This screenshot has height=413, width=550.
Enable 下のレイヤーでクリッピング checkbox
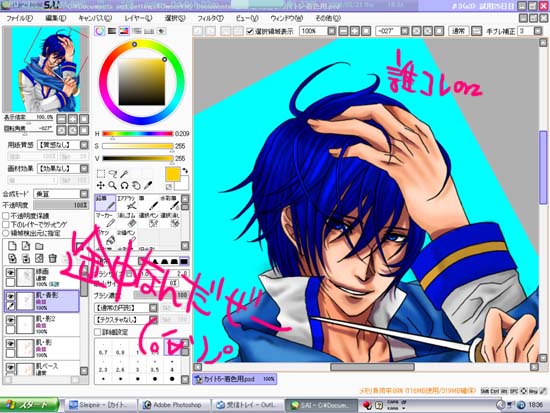pos(6,224)
